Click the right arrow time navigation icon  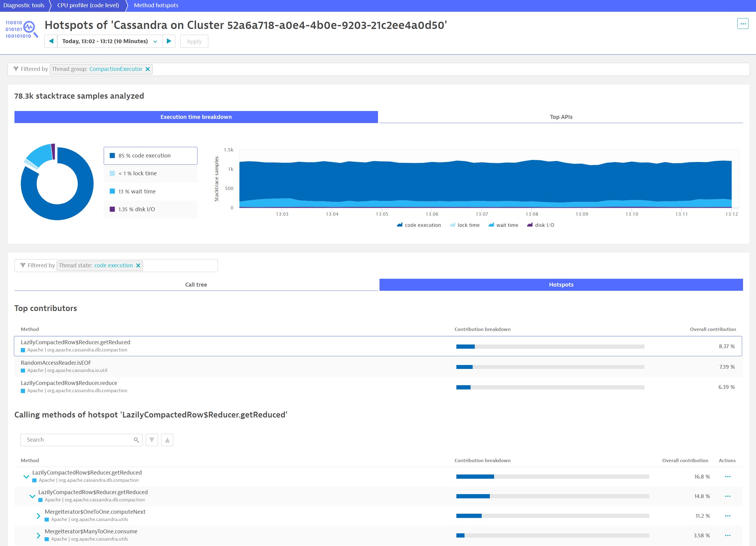click(x=170, y=41)
